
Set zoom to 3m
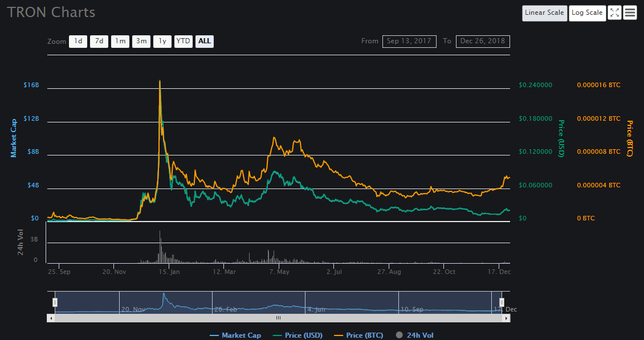pos(141,41)
